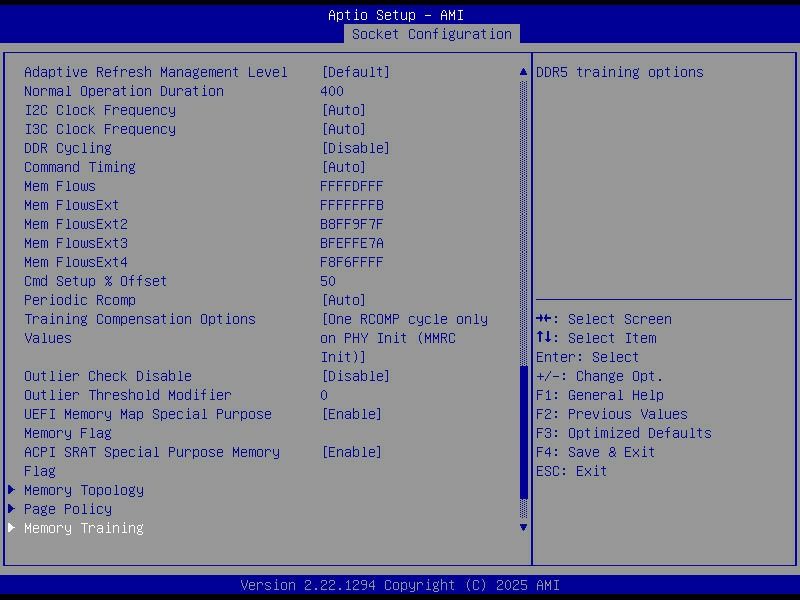Click the Select Item key hint
The image size is (800, 600).
(x=596, y=338)
